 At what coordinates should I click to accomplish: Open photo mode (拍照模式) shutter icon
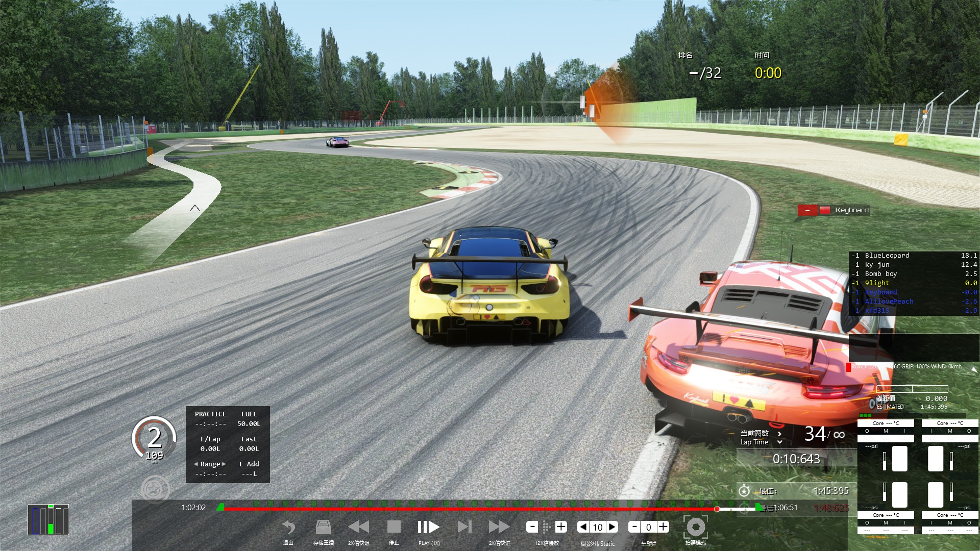click(x=696, y=527)
